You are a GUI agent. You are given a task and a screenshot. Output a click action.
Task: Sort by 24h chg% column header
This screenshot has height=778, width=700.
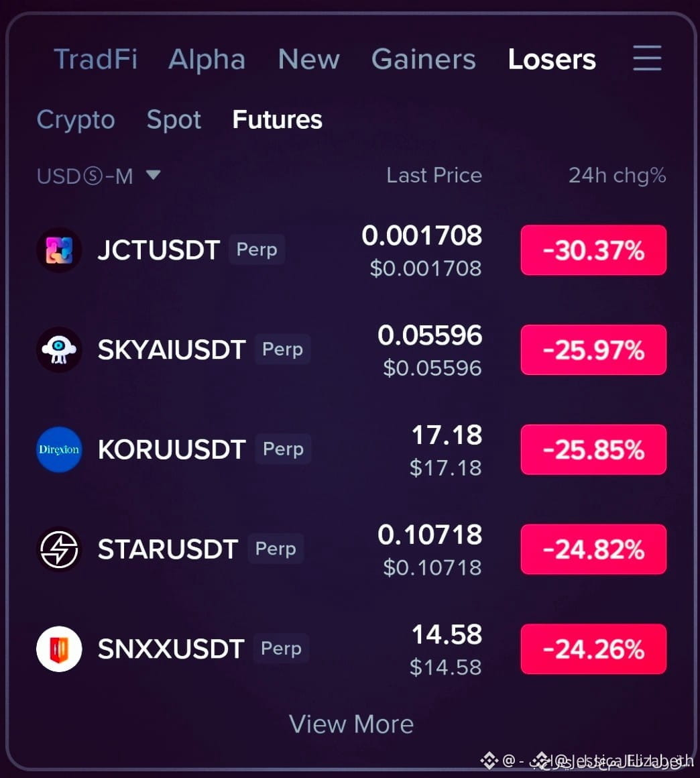(x=617, y=175)
